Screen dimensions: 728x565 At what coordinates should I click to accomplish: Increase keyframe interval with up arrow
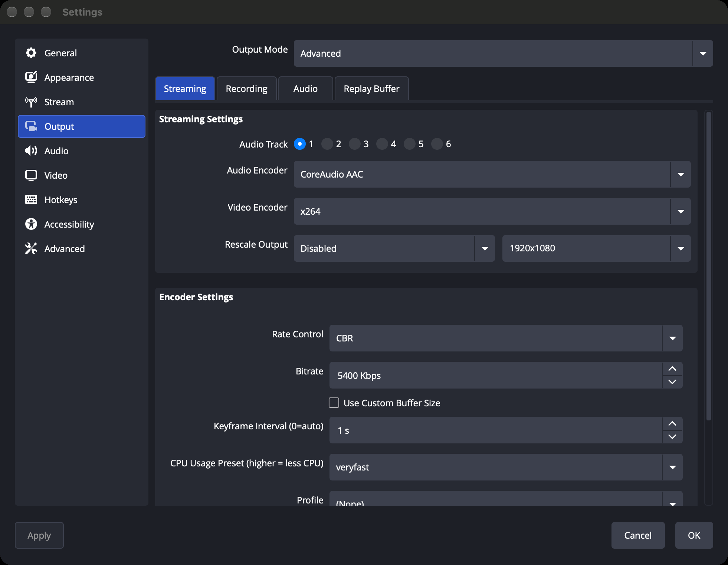(x=672, y=424)
